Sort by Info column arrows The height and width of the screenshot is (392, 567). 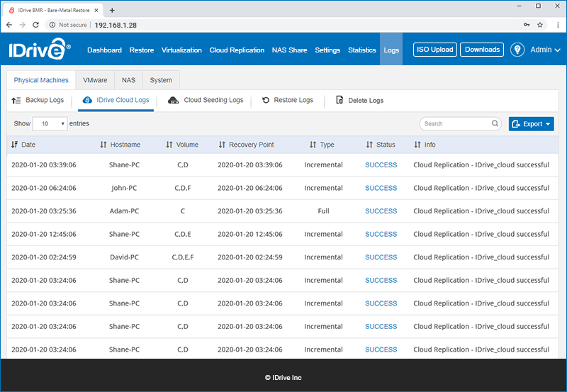[417, 145]
